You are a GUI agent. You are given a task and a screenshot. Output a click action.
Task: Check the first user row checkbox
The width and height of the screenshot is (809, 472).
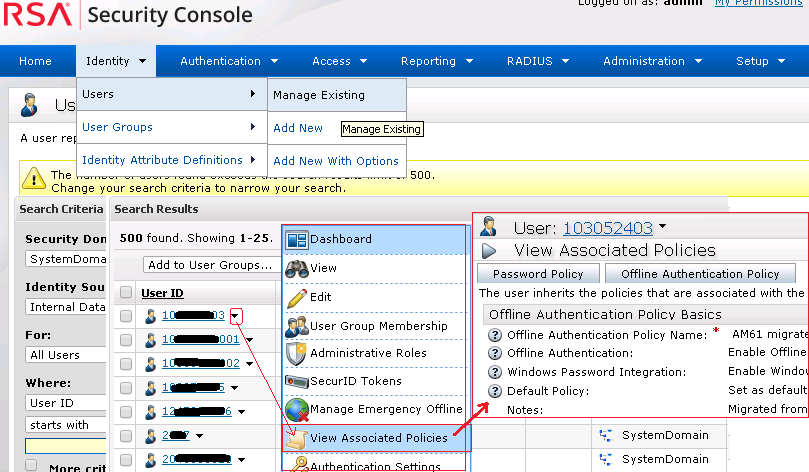pyautogui.click(x=126, y=316)
